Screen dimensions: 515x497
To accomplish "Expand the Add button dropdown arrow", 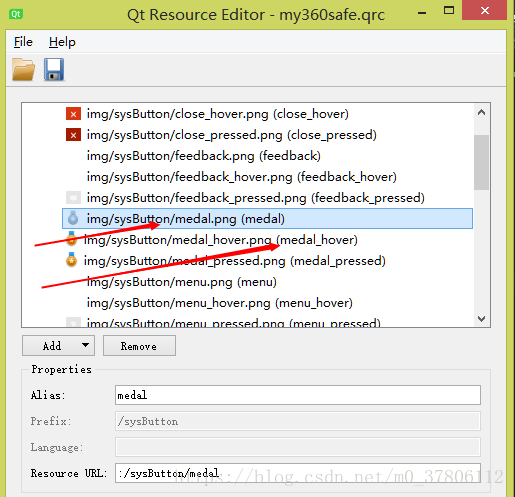I will pyautogui.click(x=86, y=345).
